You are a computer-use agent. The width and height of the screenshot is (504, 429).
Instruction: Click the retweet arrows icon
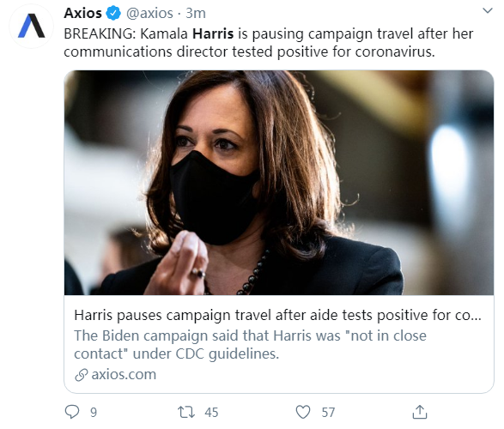pos(186,412)
